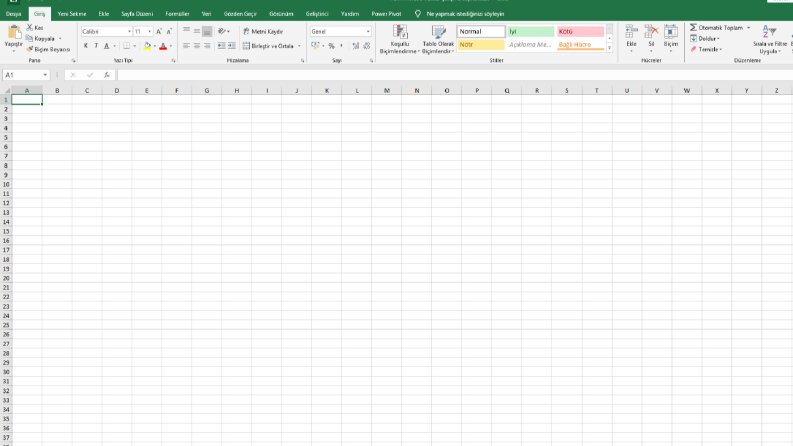The width and height of the screenshot is (793, 446).
Task: Switch to the Ekle tab
Action: point(104,14)
